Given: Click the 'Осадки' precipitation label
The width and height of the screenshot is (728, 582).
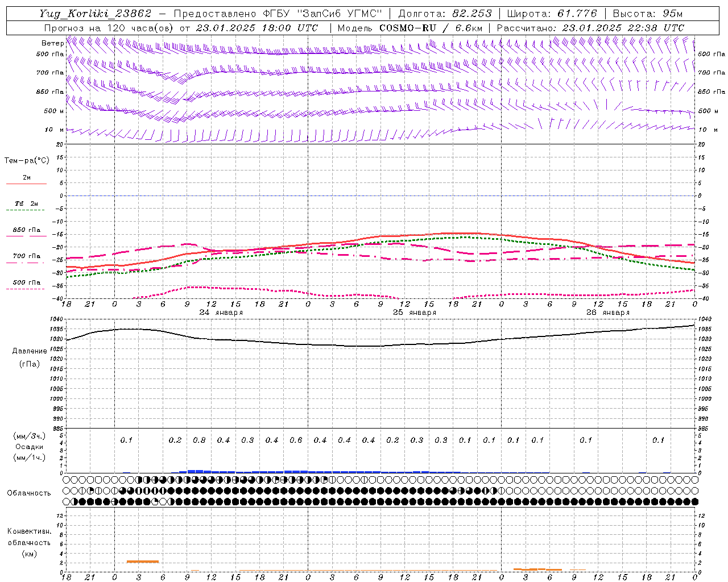Looking at the screenshot, I should 28,447.
